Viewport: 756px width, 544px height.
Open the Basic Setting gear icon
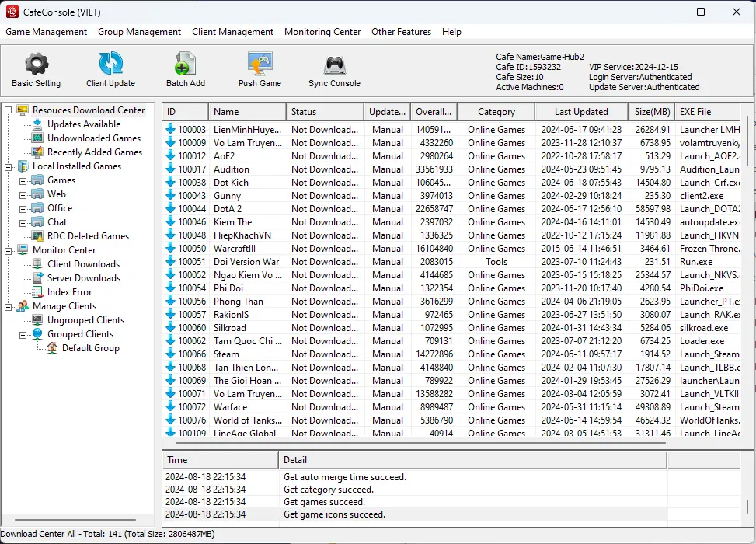[x=36, y=64]
